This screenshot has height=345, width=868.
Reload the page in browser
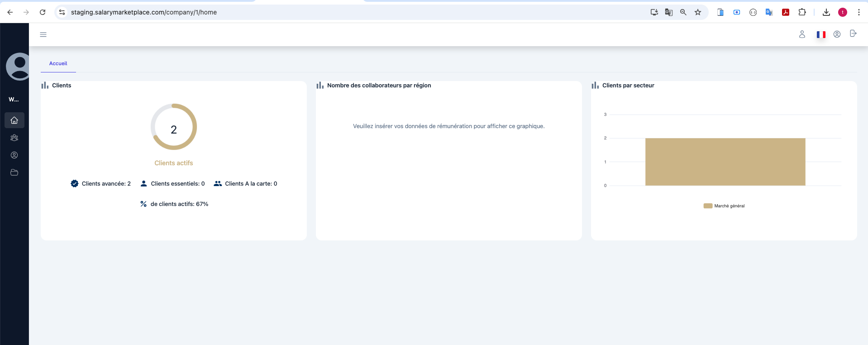point(43,12)
